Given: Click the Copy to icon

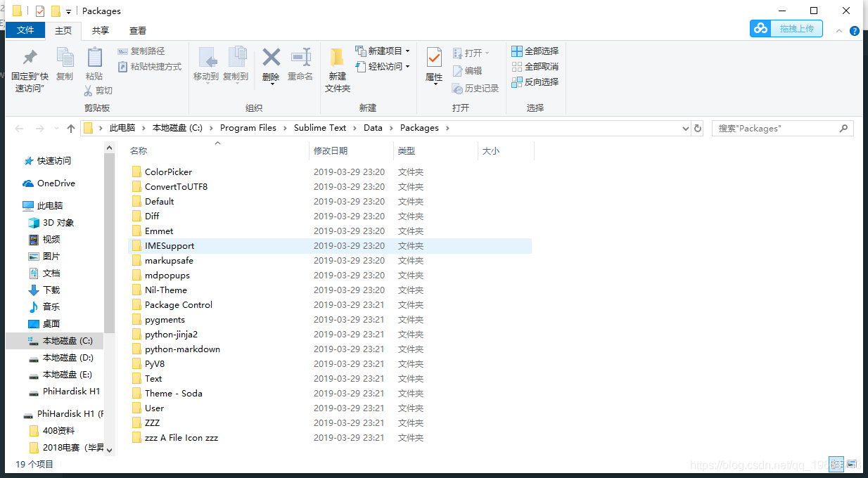Looking at the screenshot, I should 236,58.
